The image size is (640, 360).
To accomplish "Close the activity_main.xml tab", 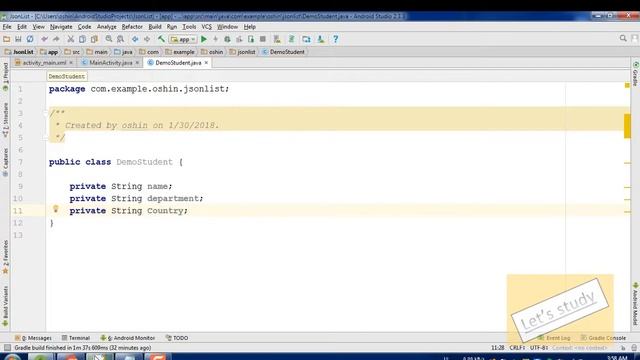I will pyautogui.click(x=71, y=63).
